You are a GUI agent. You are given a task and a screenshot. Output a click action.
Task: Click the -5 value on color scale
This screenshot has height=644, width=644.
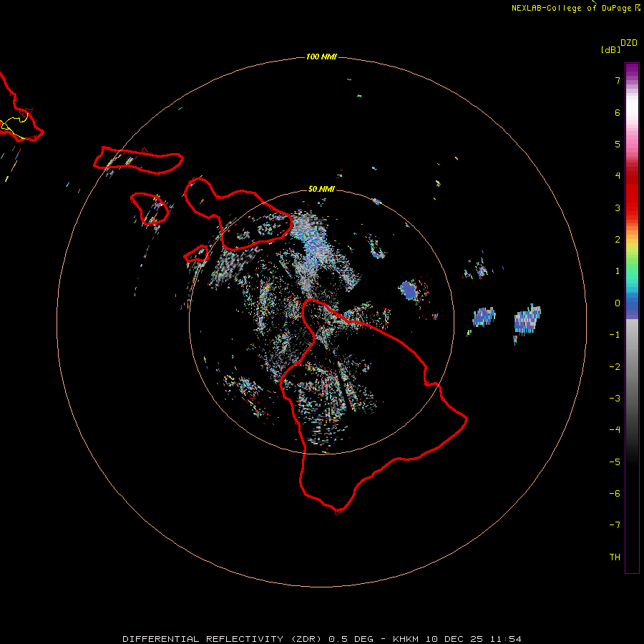click(615, 462)
